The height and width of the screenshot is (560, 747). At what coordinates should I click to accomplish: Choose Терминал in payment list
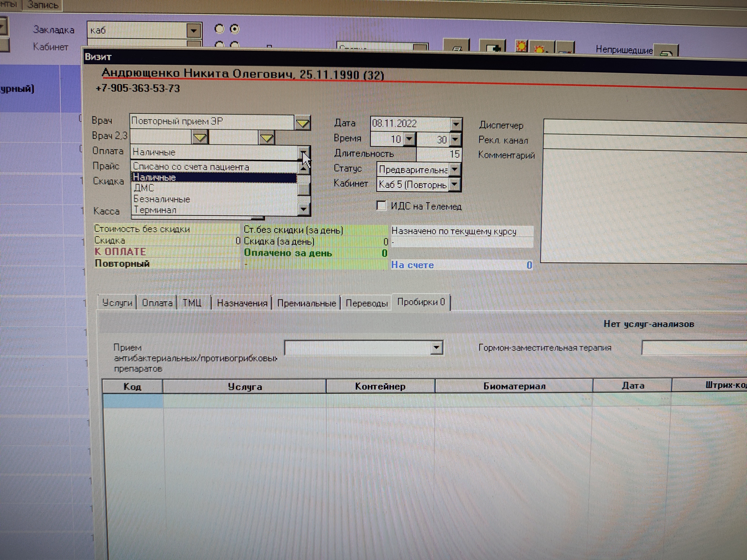click(155, 210)
